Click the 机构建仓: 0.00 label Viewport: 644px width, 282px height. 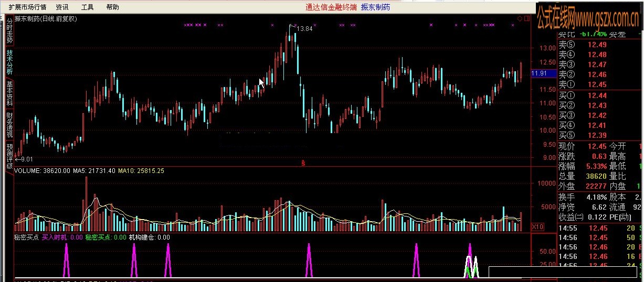(149, 237)
